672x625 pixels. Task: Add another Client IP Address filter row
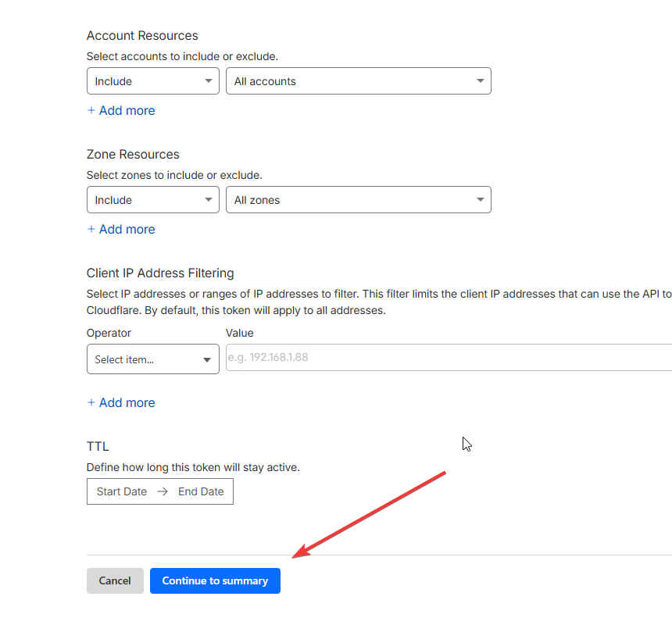coord(127,403)
